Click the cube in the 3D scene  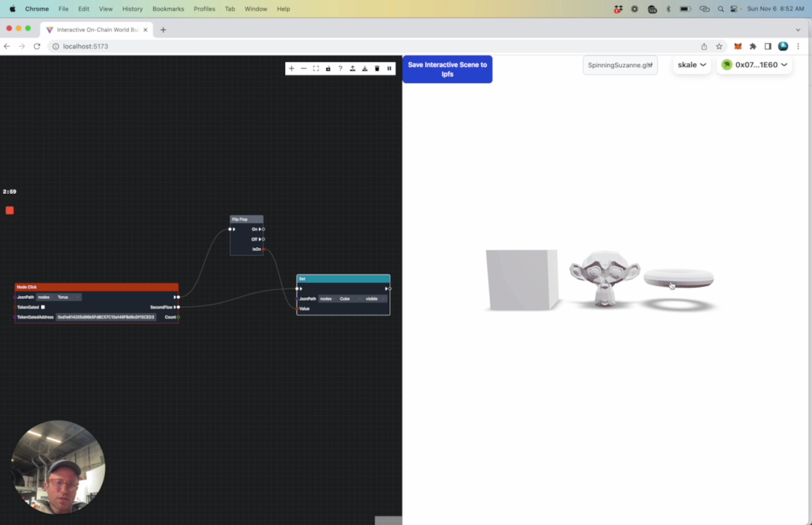522,280
